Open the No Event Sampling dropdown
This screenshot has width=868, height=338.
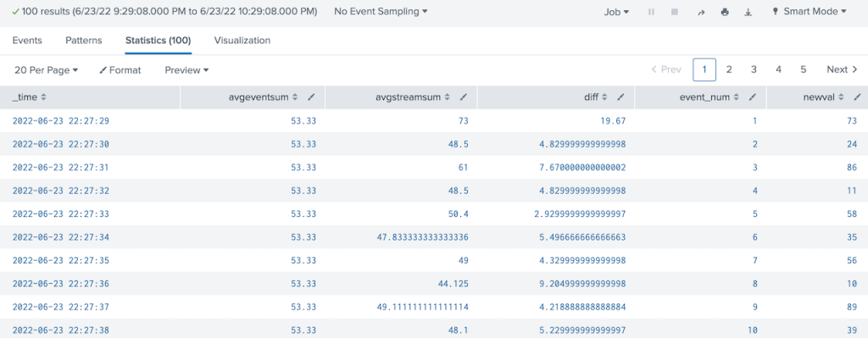[x=381, y=11]
